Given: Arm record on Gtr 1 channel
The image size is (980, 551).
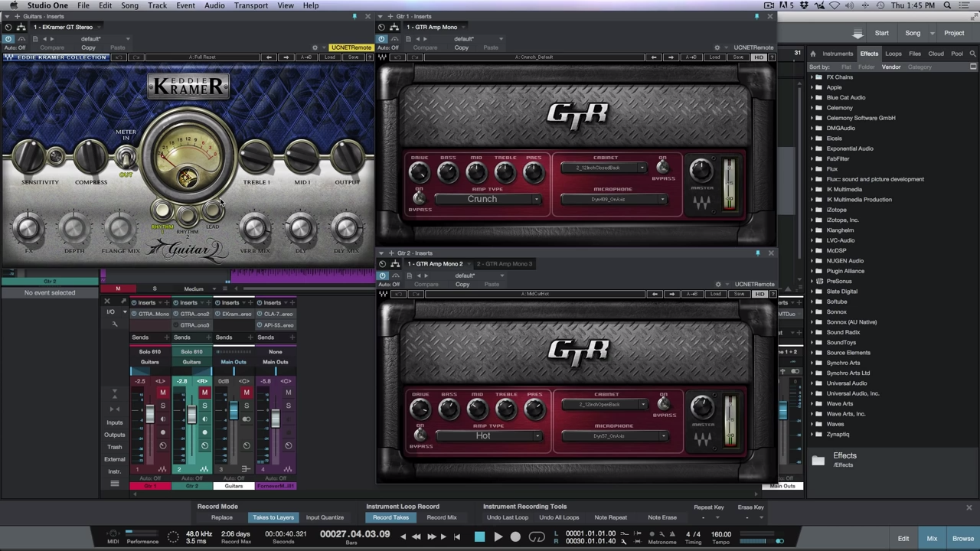Looking at the screenshot, I should tap(162, 432).
